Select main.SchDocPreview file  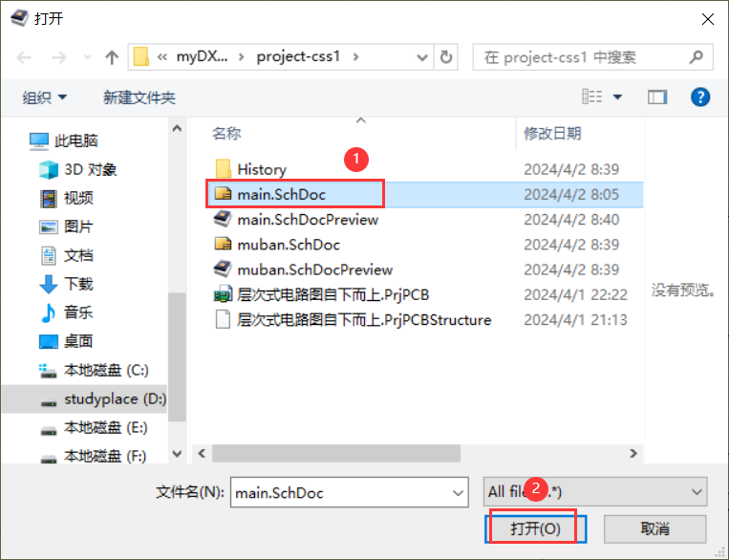[x=308, y=220]
